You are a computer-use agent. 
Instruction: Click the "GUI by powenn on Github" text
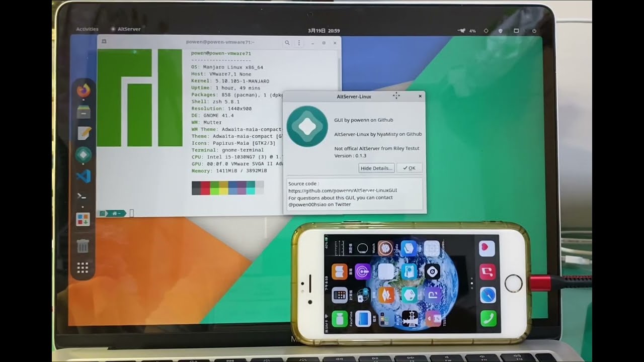coord(364,120)
